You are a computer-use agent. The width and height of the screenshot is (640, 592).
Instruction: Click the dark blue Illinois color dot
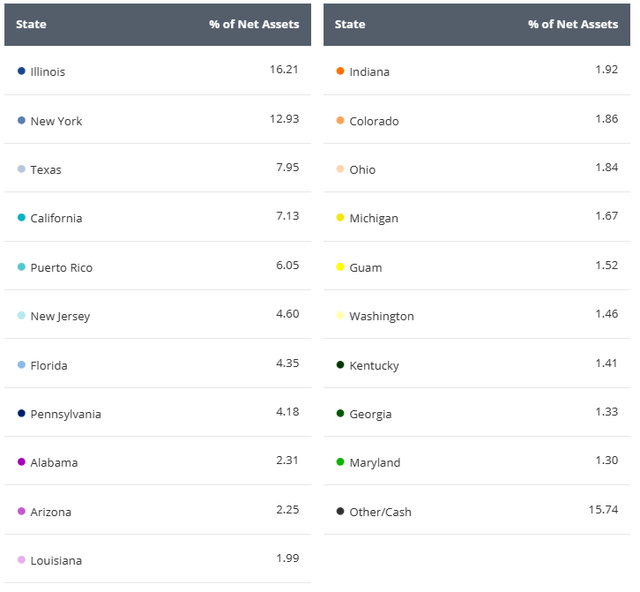pos(21,71)
